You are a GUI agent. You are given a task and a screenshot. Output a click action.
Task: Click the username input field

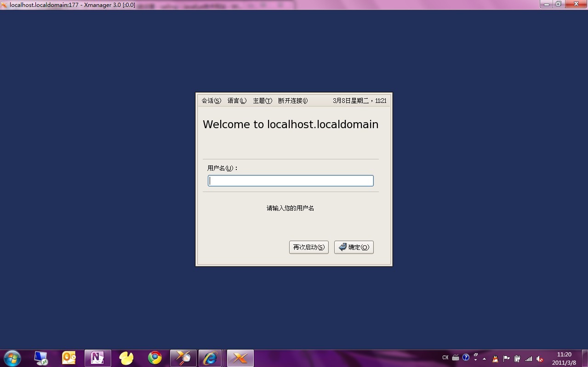291,181
